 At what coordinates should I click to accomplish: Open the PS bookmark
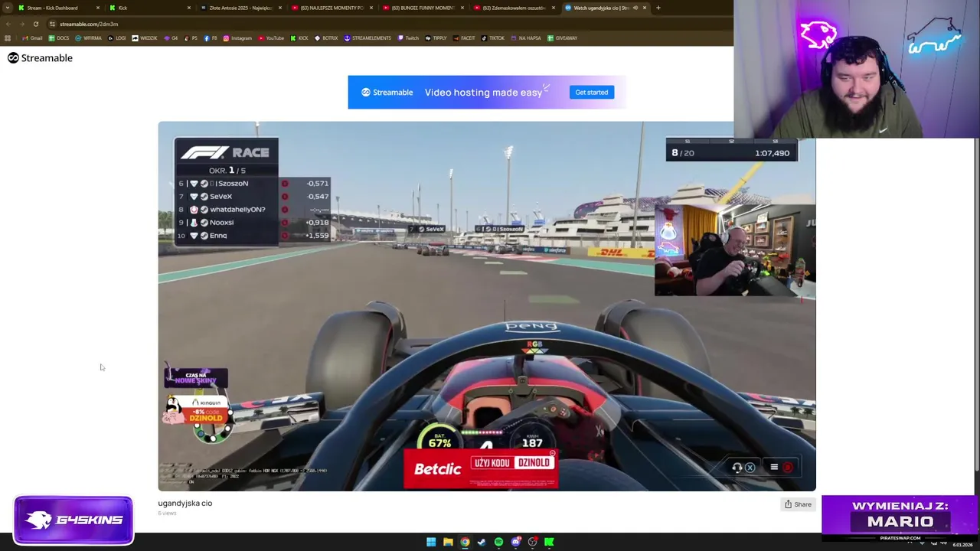pyautogui.click(x=191, y=37)
